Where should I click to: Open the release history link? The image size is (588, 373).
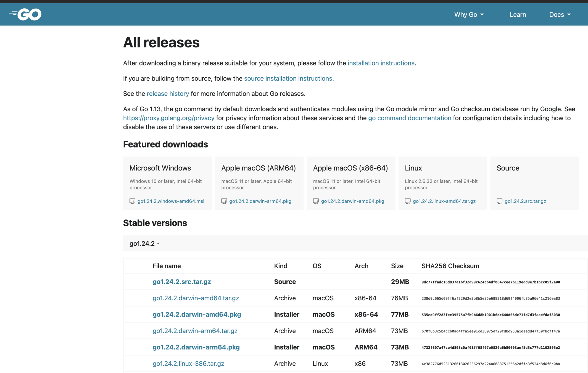pos(168,94)
